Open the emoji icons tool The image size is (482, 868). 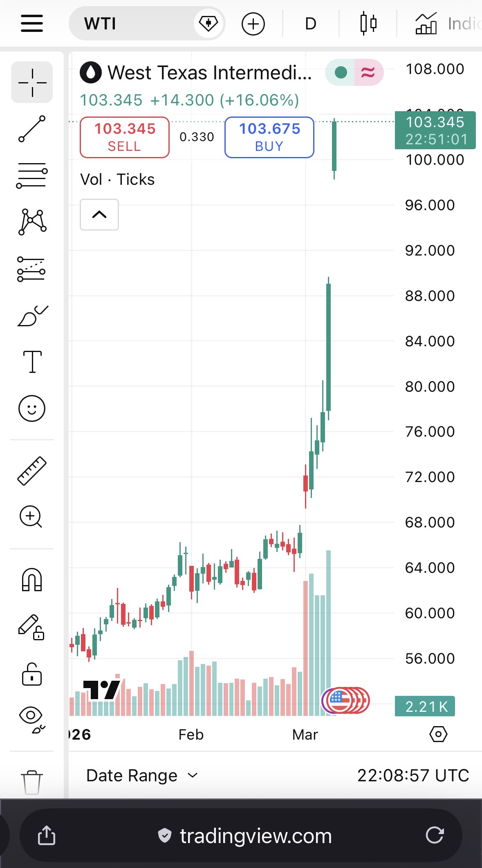[x=32, y=408]
